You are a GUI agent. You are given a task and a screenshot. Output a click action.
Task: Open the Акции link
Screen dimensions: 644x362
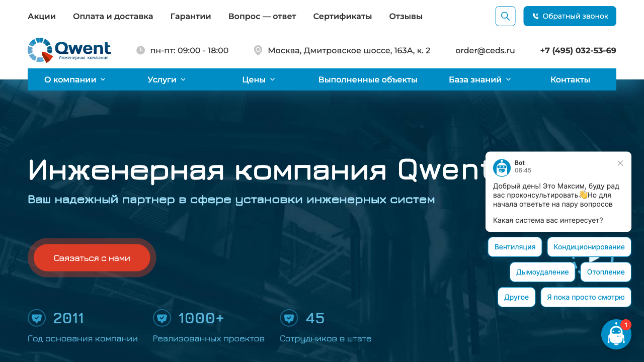42,16
